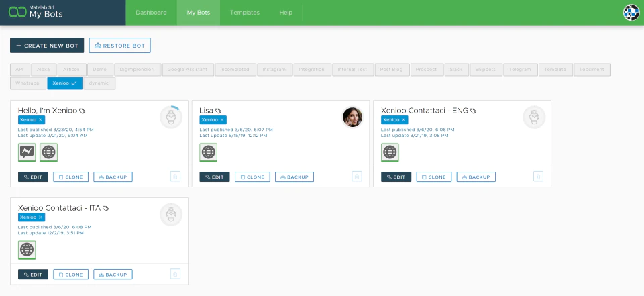This screenshot has height=296, width=644.
Task: Click Restore Bot button
Action: click(x=120, y=46)
